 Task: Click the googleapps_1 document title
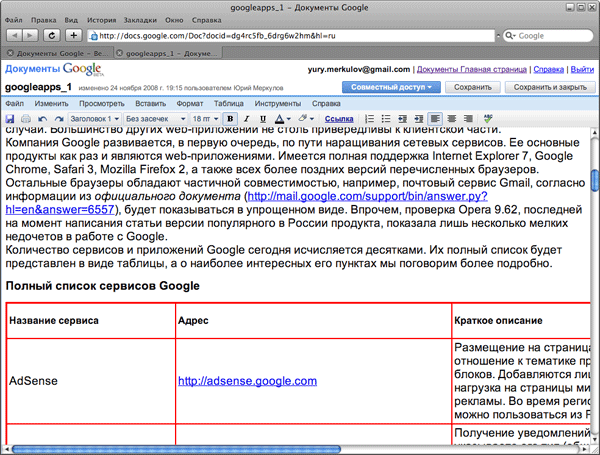[x=38, y=87]
